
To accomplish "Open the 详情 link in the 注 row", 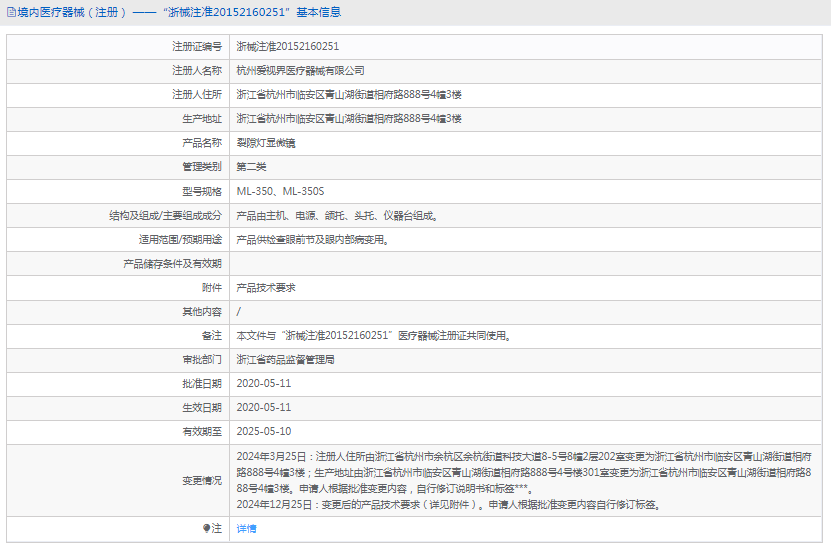I will [246, 528].
